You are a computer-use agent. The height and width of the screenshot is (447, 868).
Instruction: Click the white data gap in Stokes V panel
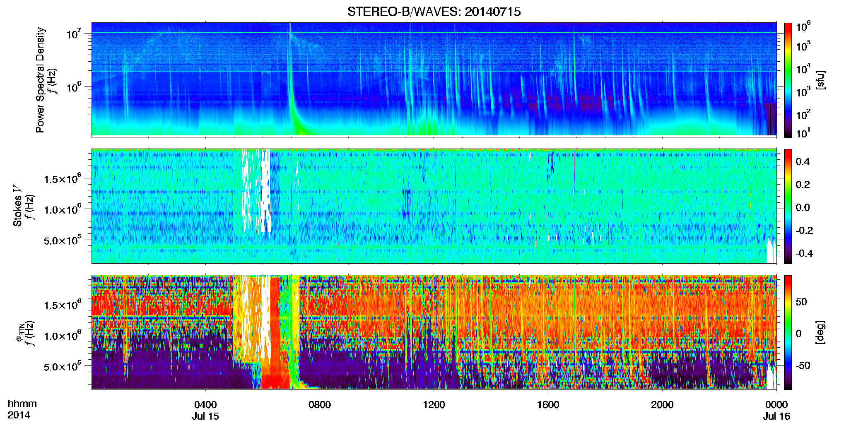(267, 190)
